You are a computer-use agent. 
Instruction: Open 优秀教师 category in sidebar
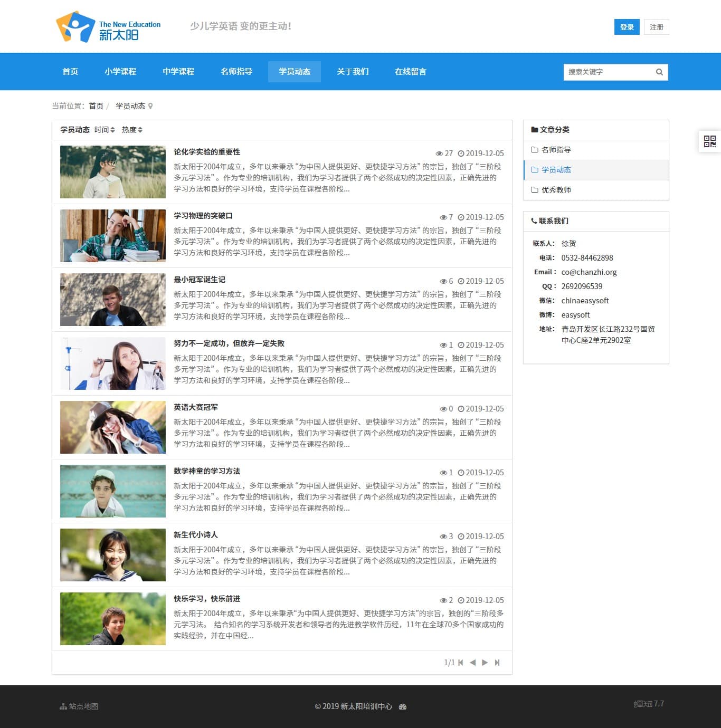pyautogui.click(x=596, y=190)
